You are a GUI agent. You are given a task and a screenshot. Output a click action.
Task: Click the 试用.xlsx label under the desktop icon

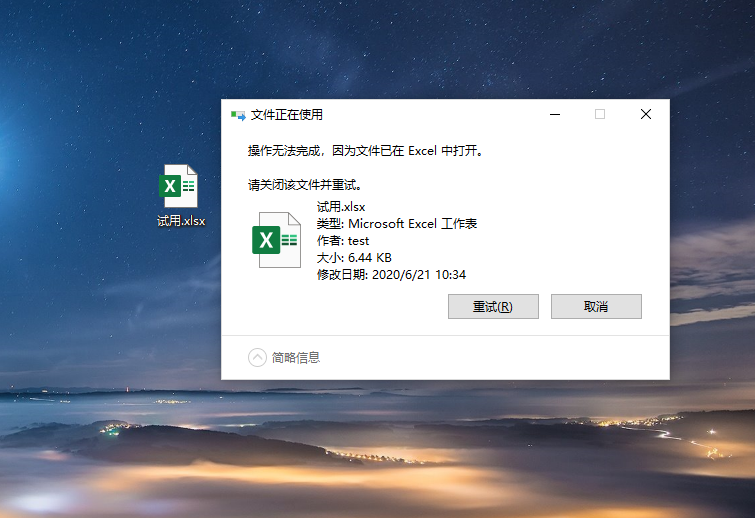(x=181, y=221)
